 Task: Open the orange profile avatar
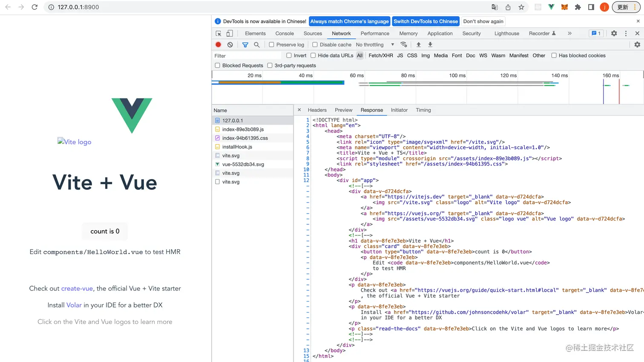pyautogui.click(x=604, y=7)
